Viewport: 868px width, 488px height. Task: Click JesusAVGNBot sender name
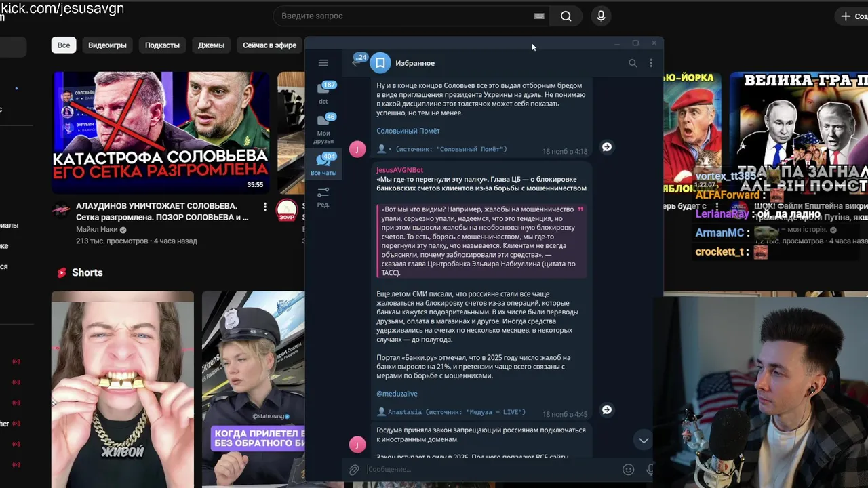(399, 170)
